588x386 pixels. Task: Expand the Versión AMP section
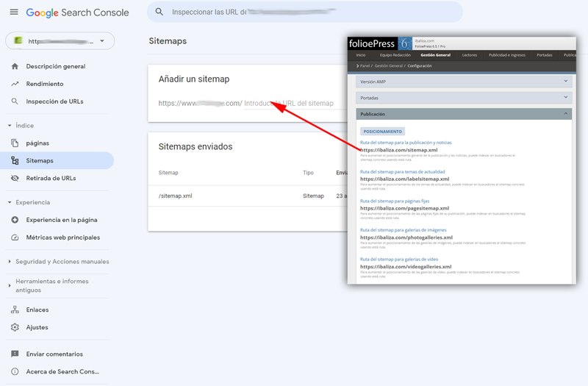coord(464,82)
